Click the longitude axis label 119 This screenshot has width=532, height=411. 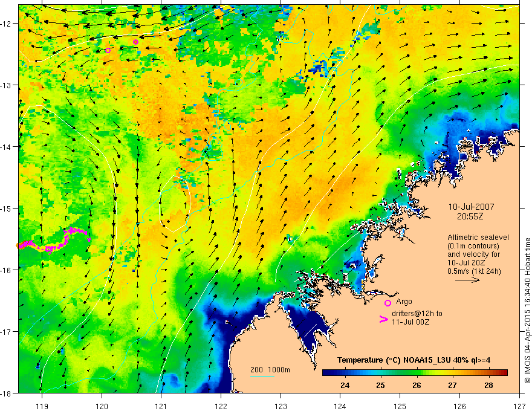click(x=42, y=406)
